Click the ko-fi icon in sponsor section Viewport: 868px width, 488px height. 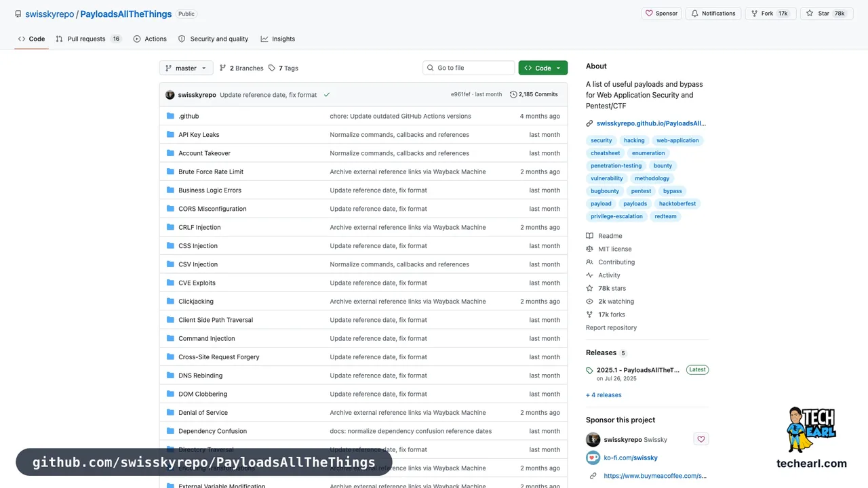pos(593,457)
